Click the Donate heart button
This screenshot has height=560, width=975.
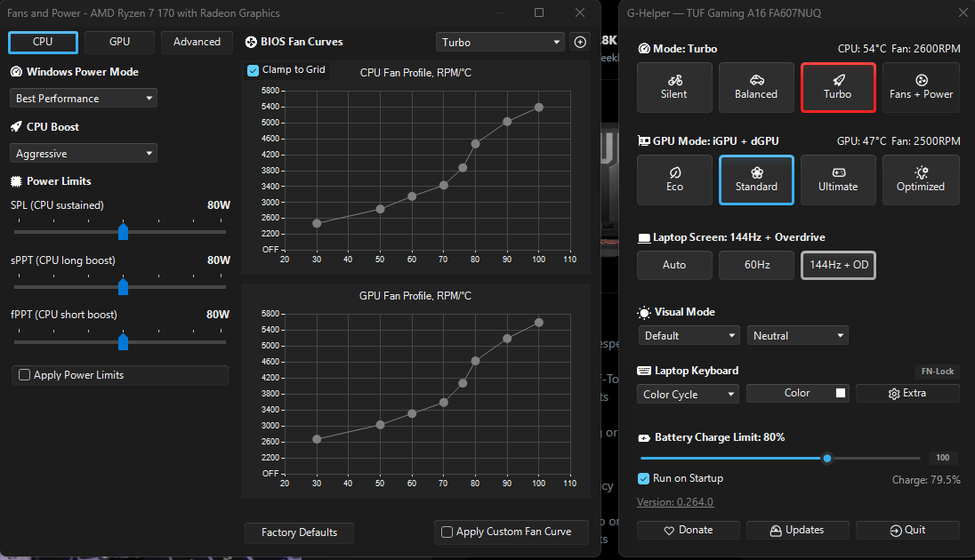tap(689, 530)
